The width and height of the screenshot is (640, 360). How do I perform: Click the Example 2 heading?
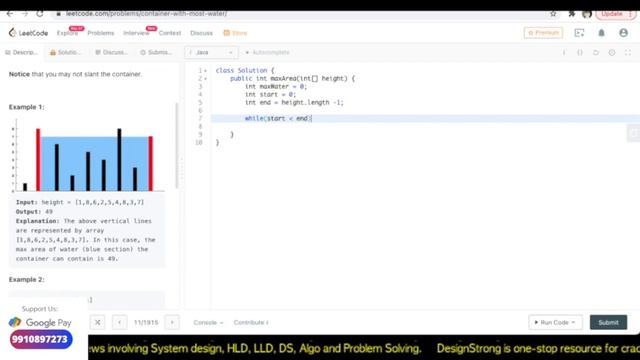(27, 280)
